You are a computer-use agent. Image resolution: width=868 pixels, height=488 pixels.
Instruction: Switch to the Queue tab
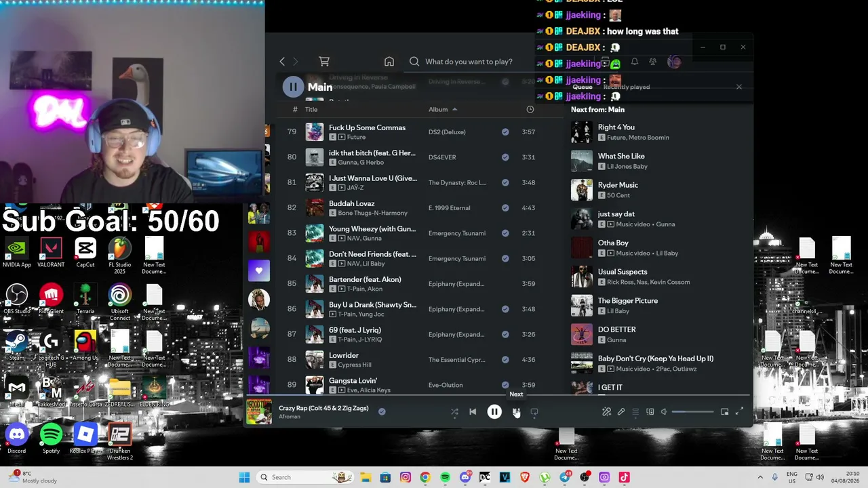[x=583, y=87]
